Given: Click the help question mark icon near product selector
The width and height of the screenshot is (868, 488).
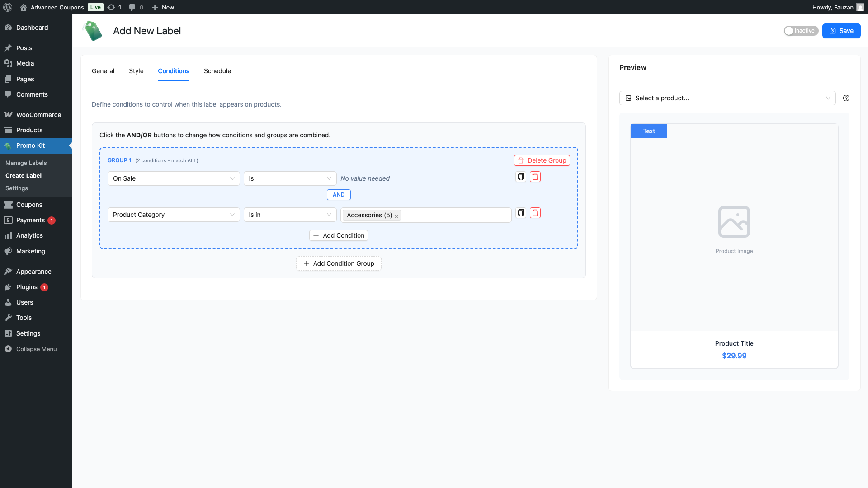Looking at the screenshot, I should pos(846,98).
